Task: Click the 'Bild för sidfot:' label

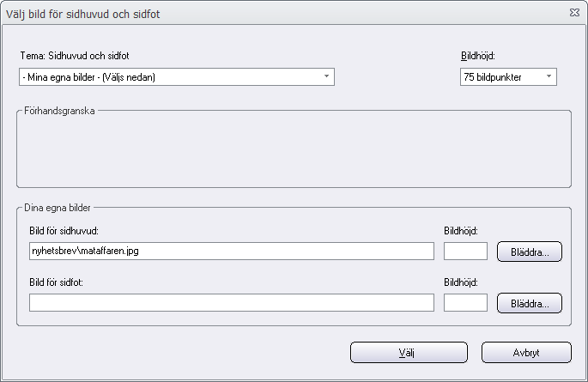Action: [x=57, y=282]
